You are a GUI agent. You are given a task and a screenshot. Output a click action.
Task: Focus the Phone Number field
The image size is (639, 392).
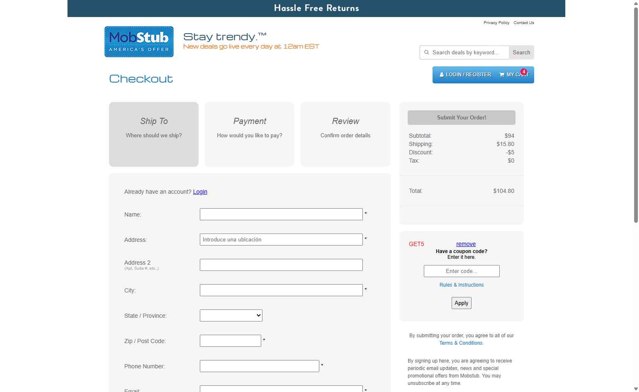[260, 366]
